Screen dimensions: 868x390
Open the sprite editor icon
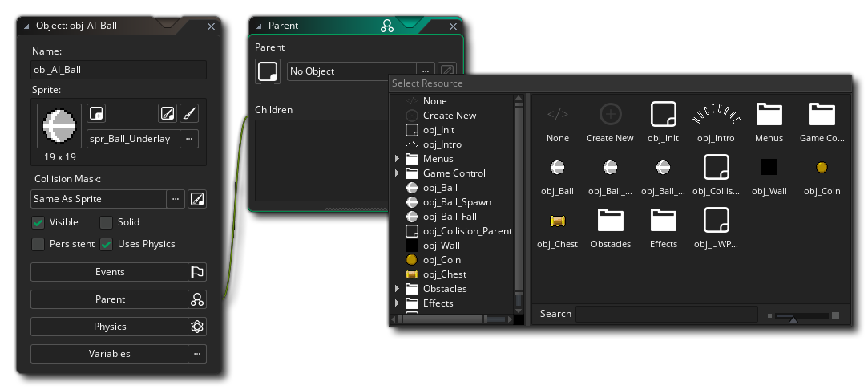(167, 113)
